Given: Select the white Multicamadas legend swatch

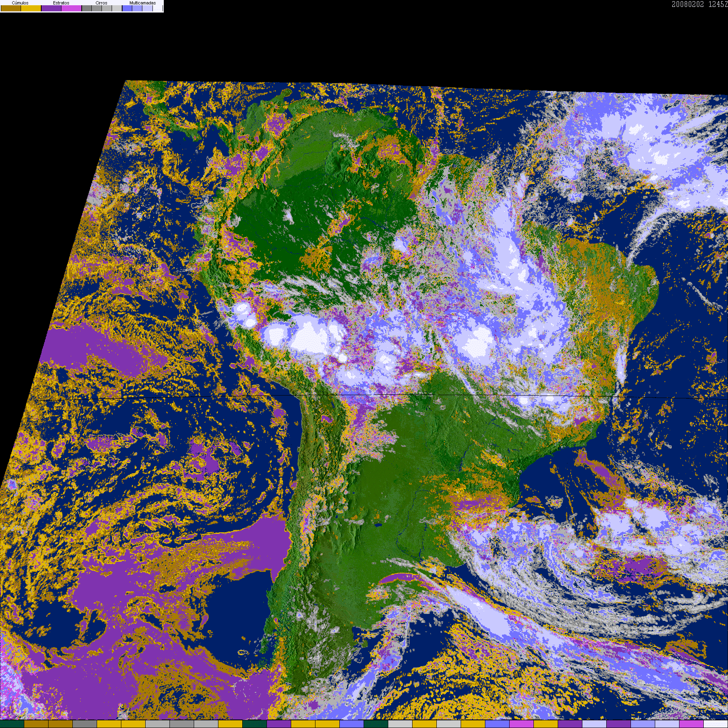Looking at the screenshot, I should (x=158, y=8).
